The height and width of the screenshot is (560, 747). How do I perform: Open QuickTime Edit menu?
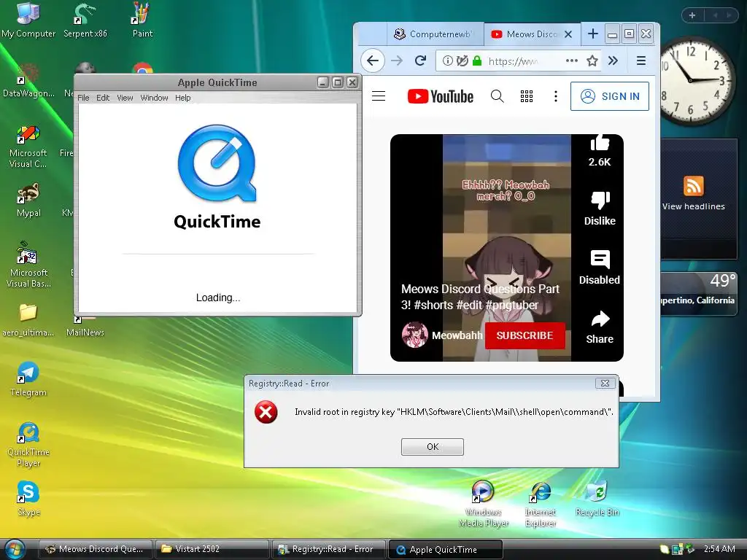[103, 98]
